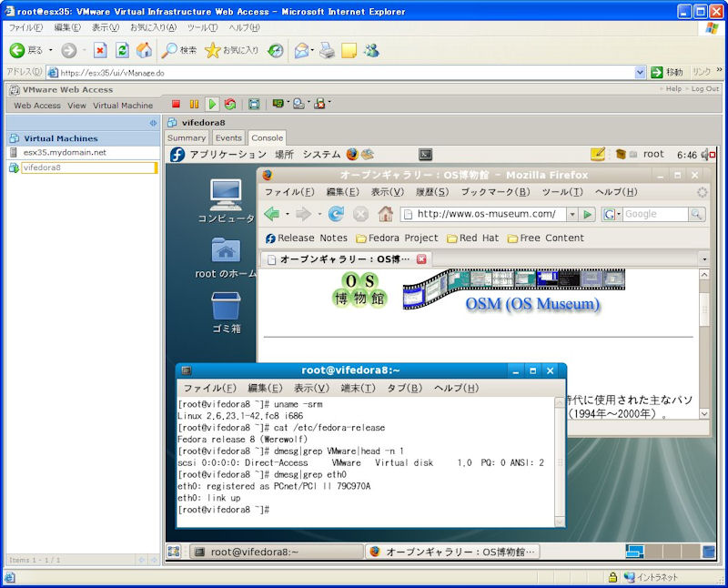Switch to the Summary tab
The image size is (728, 588).
(187, 138)
